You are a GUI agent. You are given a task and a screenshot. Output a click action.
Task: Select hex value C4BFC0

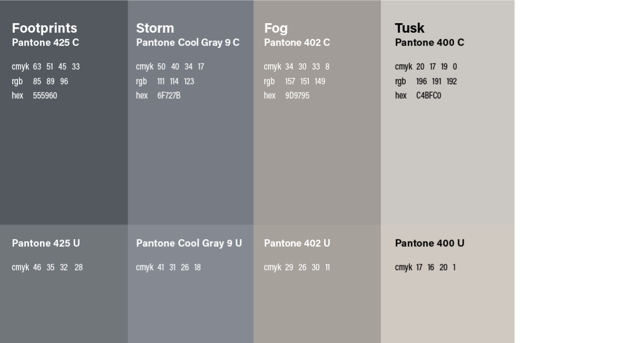point(428,96)
